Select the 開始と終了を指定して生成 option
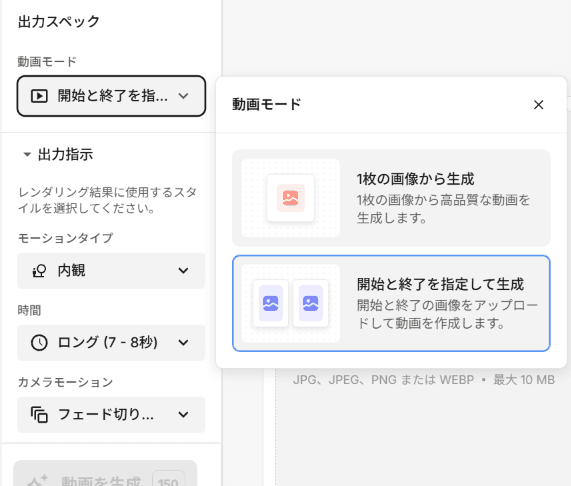This screenshot has height=486, width=571. tap(391, 303)
